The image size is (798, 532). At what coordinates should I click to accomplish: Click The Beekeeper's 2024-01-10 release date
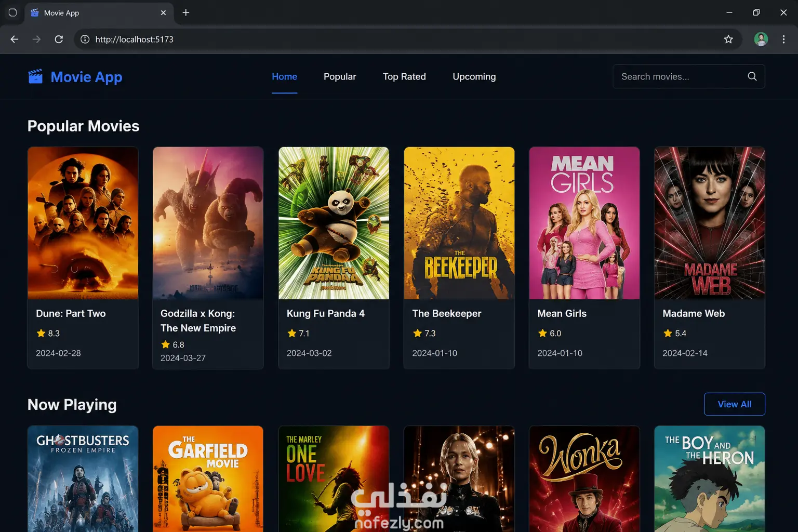coord(434,353)
